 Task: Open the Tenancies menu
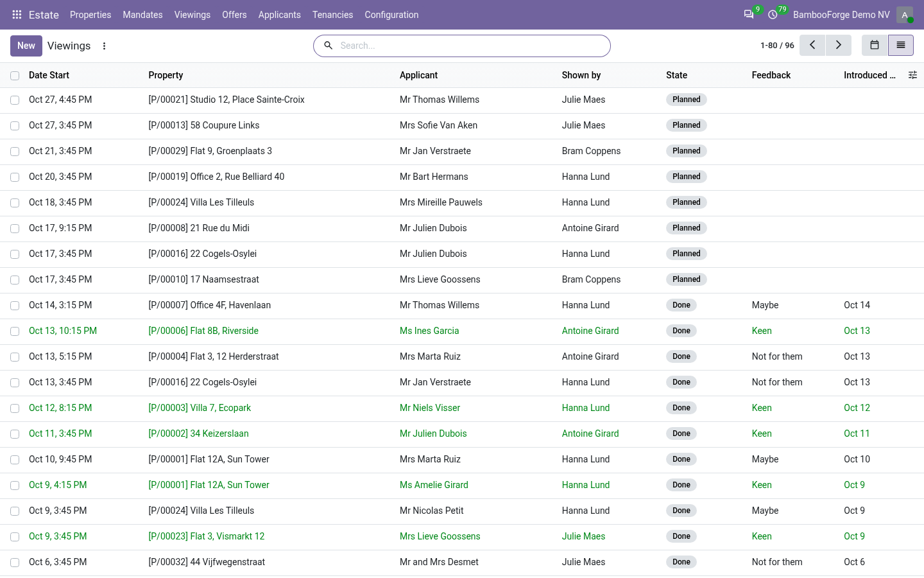pos(332,15)
